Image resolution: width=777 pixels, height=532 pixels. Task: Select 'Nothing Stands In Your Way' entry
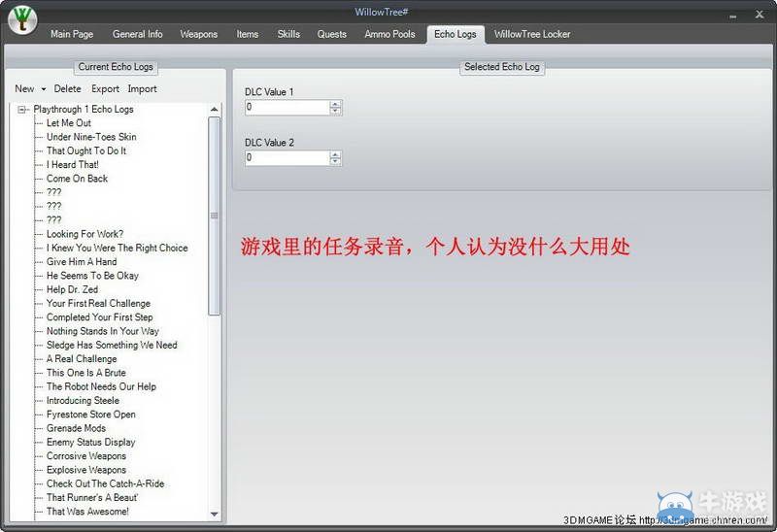coord(103,331)
